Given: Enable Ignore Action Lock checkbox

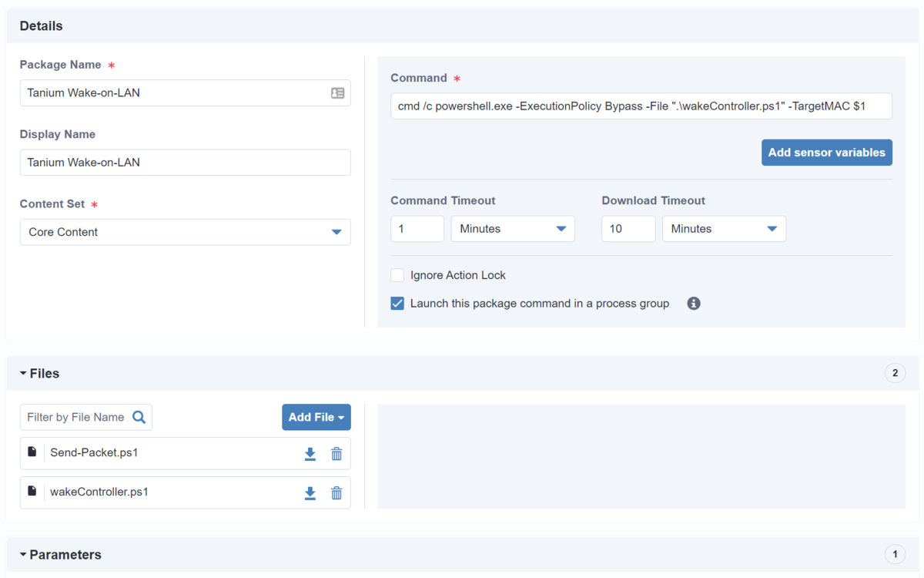Looking at the screenshot, I should click(x=397, y=275).
